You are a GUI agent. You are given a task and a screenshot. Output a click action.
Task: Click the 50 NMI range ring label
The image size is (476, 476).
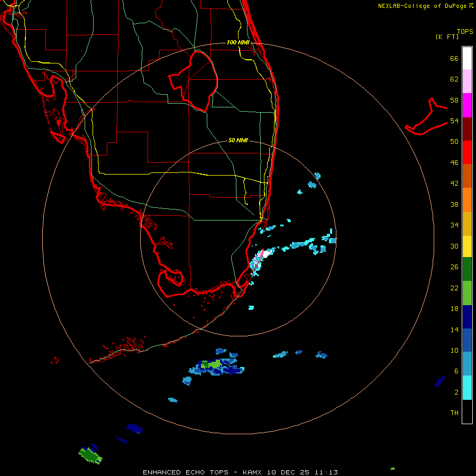coord(238,140)
